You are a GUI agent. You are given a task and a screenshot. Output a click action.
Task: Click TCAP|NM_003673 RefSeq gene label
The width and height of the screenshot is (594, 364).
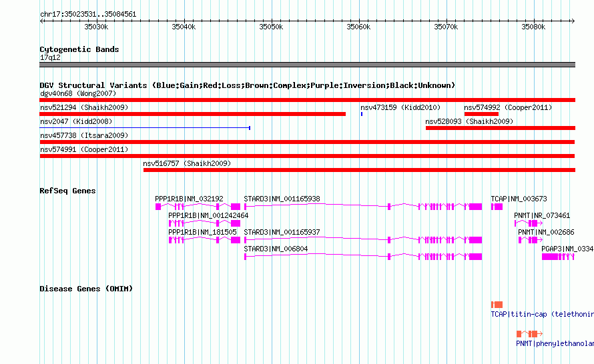point(519,199)
